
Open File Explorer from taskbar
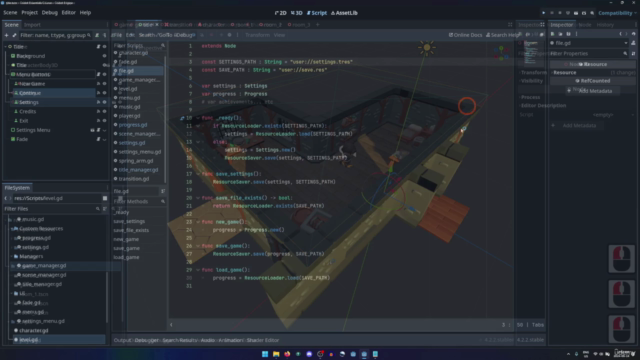[276, 354]
